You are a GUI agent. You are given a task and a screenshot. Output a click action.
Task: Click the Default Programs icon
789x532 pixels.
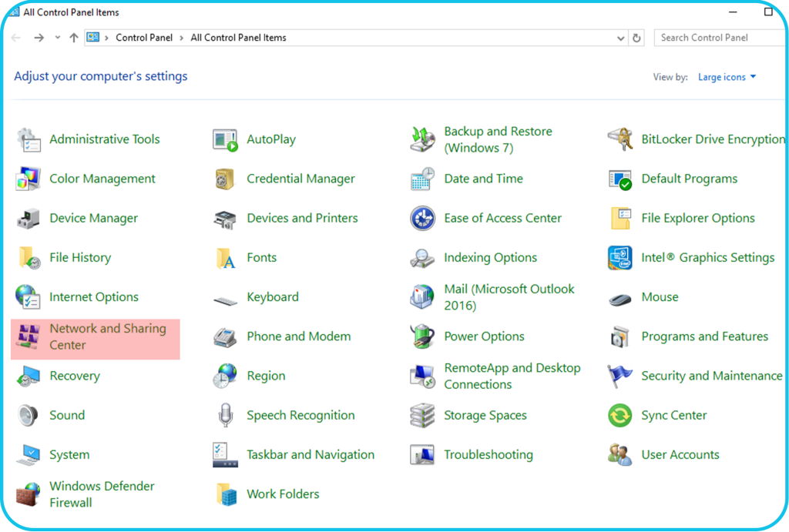(x=620, y=179)
